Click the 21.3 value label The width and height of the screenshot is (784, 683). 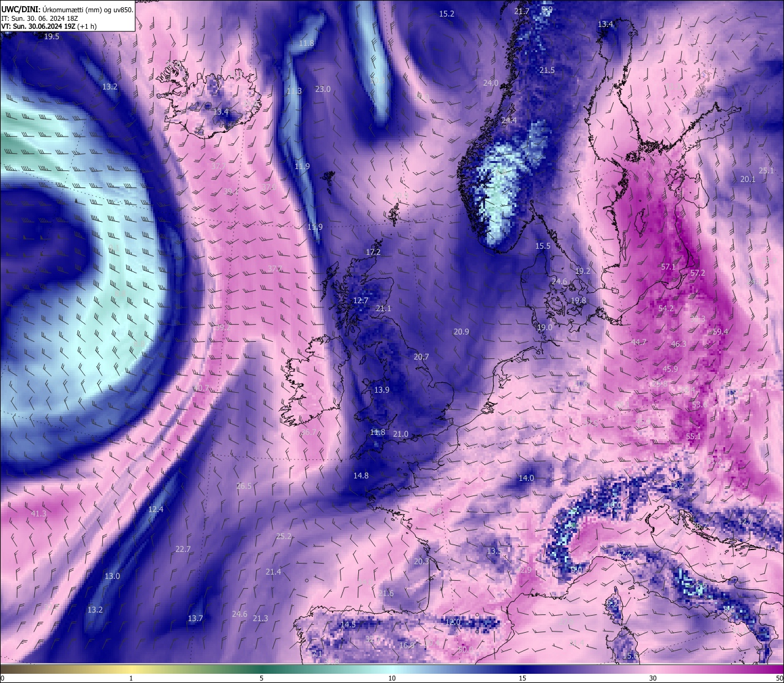(x=260, y=618)
